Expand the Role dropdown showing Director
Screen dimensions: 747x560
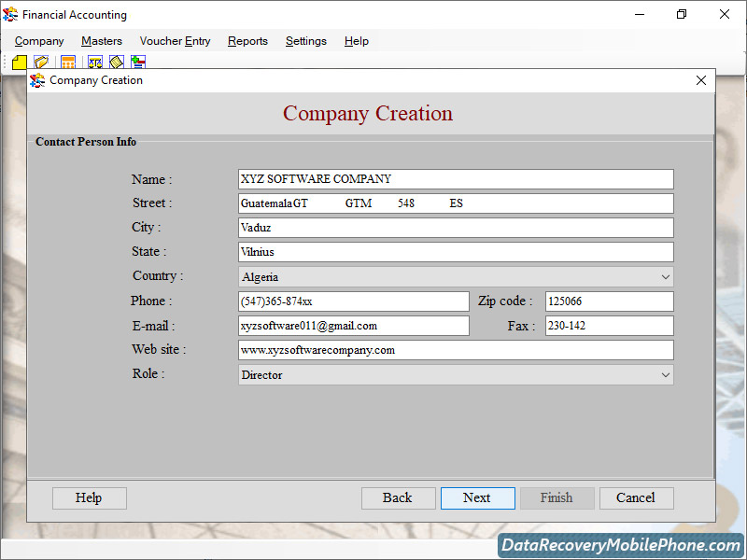[x=453, y=374]
